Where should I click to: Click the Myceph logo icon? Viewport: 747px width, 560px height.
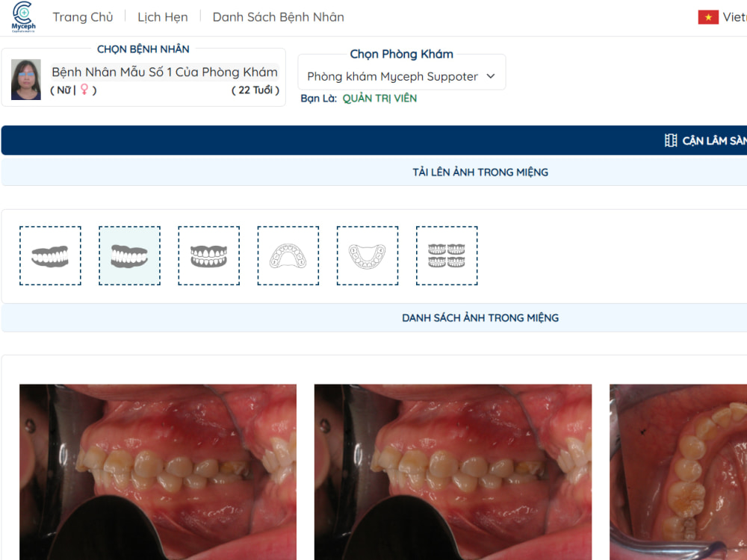[23, 16]
